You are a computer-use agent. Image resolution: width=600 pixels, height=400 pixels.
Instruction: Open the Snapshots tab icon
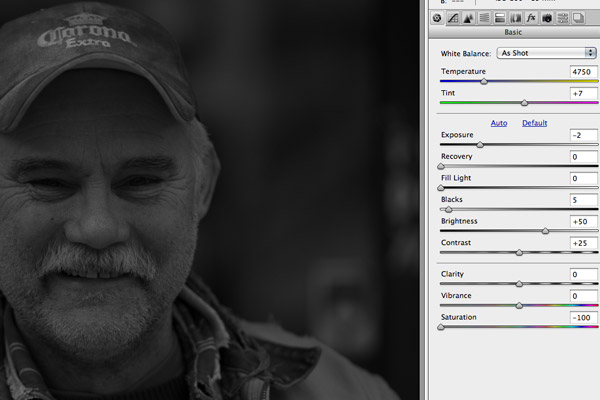[578, 18]
